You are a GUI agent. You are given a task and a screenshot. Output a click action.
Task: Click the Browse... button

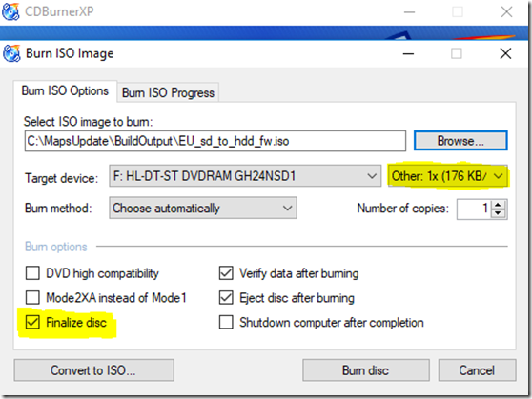coord(460,141)
